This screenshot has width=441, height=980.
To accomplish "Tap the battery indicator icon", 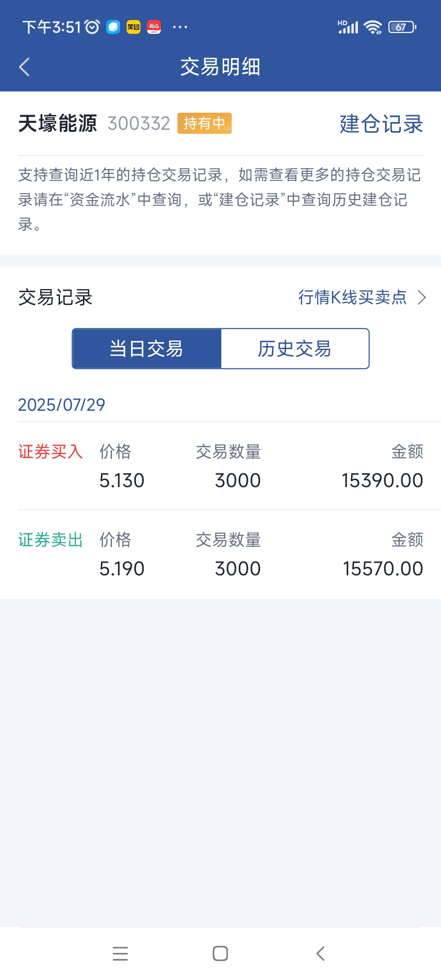I will tap(402, 27).
